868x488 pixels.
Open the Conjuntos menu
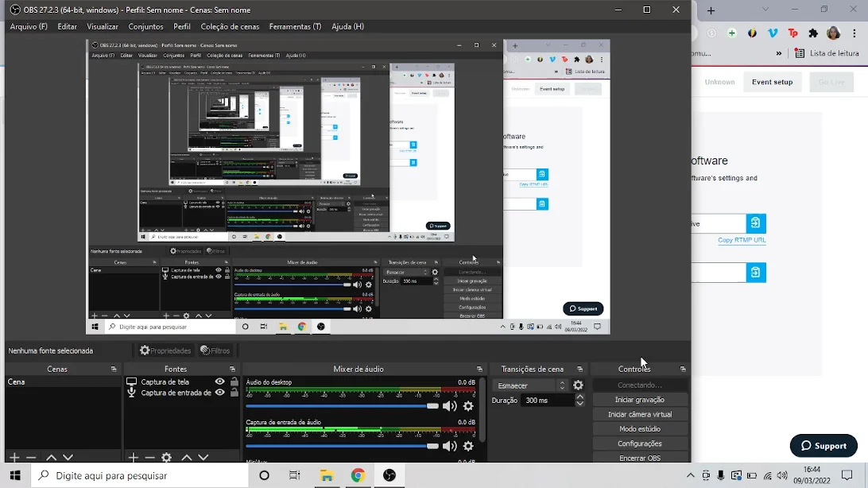click(x=145, y=26)
